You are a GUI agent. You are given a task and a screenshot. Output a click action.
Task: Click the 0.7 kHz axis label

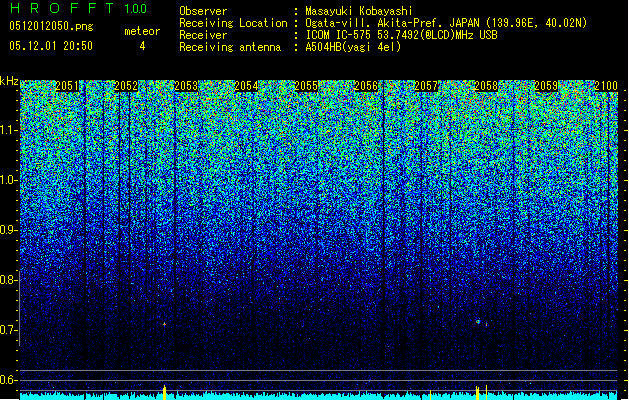8,330
